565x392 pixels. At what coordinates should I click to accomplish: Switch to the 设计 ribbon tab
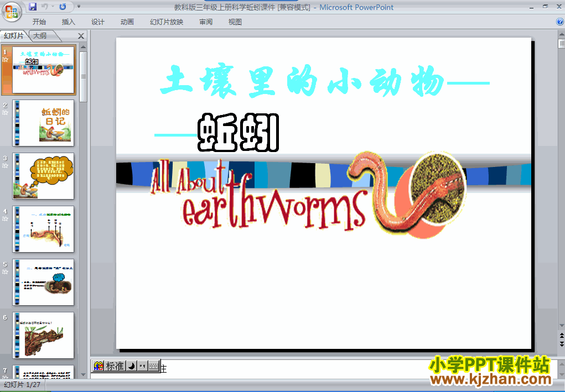coord(97,22)
